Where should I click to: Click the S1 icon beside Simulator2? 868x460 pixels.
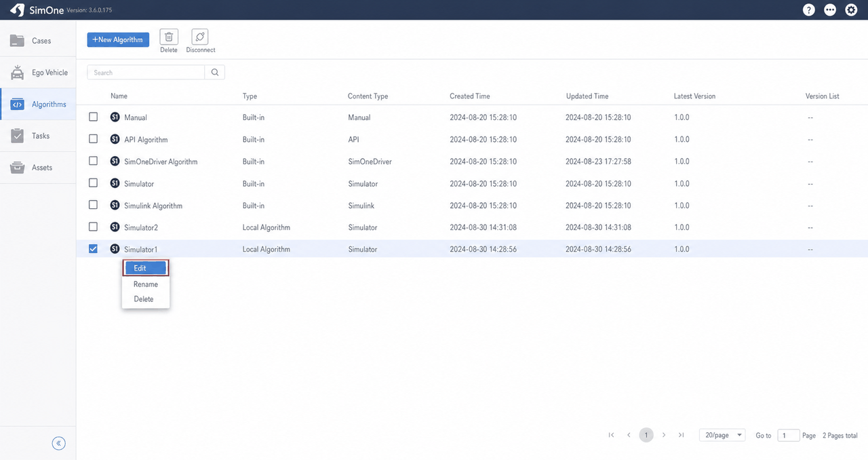point(115,227)
